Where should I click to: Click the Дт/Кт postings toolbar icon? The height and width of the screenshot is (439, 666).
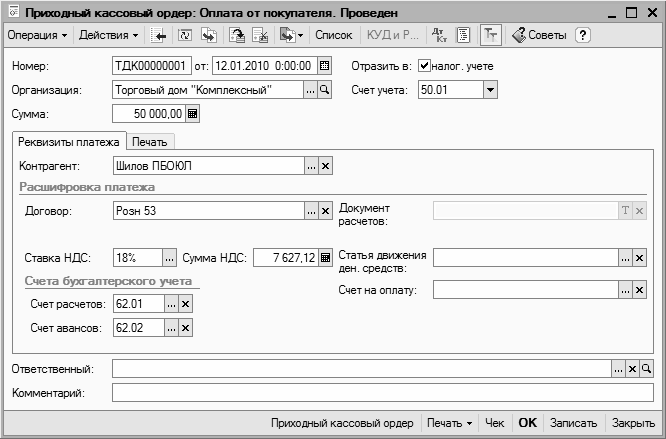(x=440, y=35)
